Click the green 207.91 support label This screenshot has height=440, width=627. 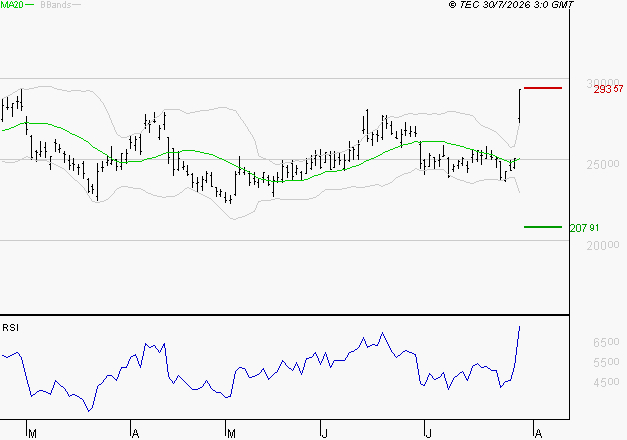click(584, 228)
